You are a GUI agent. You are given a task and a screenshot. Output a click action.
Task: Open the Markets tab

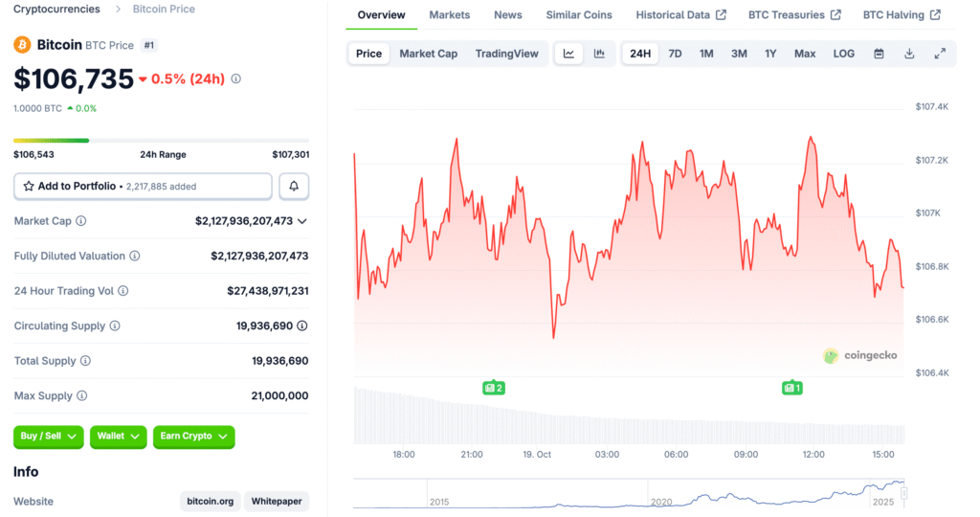click(449, 15)
